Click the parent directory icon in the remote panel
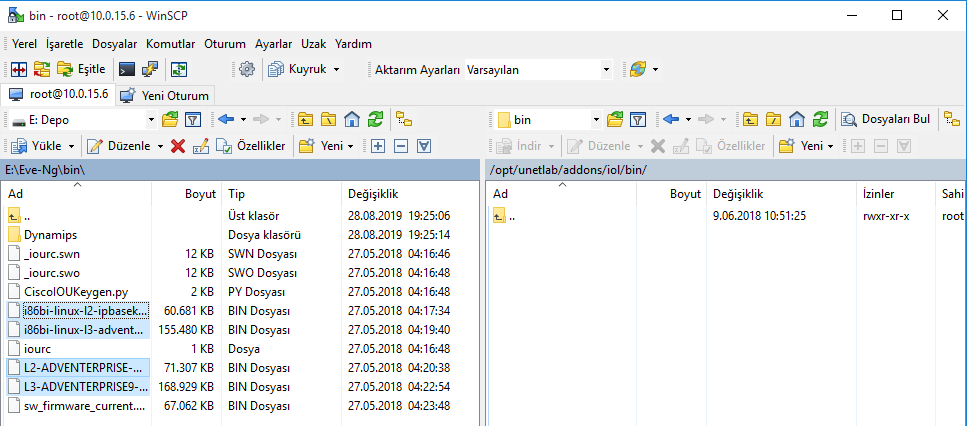The width and height of the screenshot is (967, 426). 750,120
